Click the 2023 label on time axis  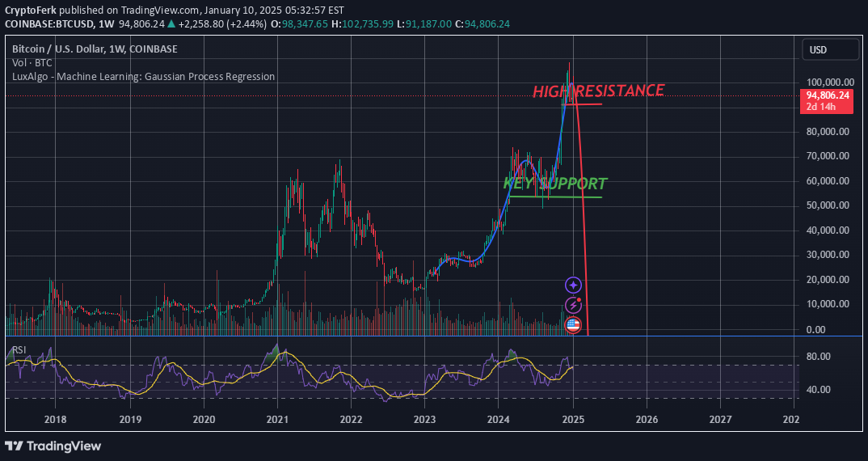tap(424, 420)
